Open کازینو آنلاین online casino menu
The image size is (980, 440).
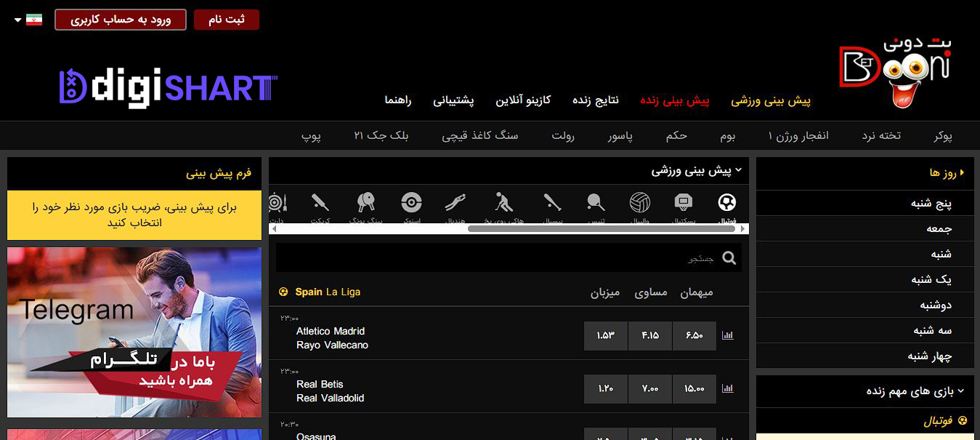coord(523,100)
